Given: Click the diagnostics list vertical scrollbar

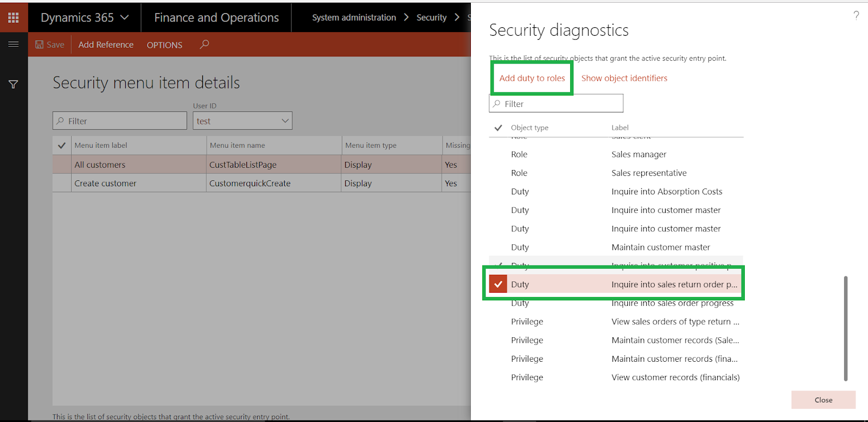Looking at the screenshot, I should (x=845, y=328).
